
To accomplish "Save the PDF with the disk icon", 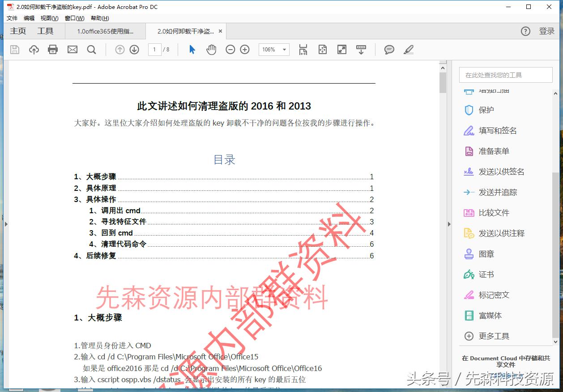I will (14, 50).
